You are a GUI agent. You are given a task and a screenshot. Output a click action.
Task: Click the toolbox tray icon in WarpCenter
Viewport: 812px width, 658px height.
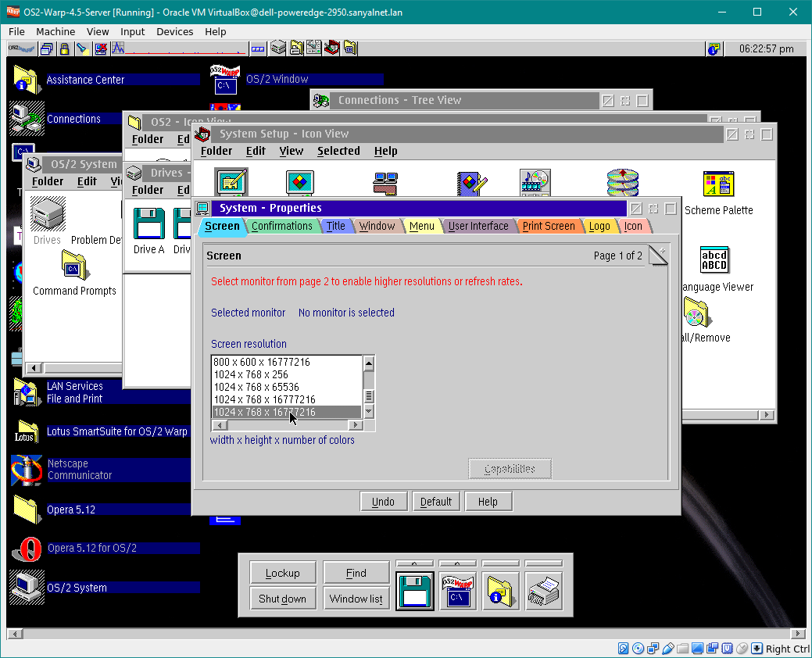[332, 48]
